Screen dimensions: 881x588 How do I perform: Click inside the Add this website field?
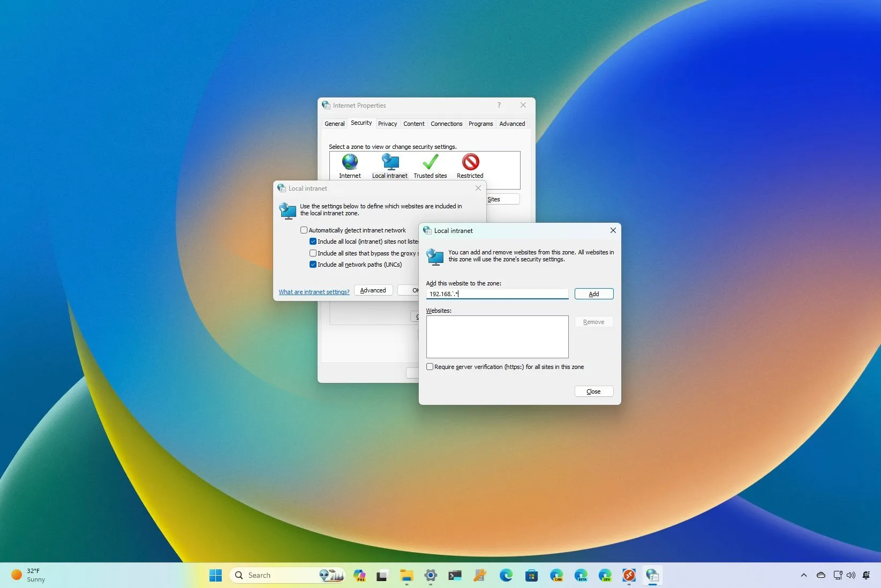497,293
